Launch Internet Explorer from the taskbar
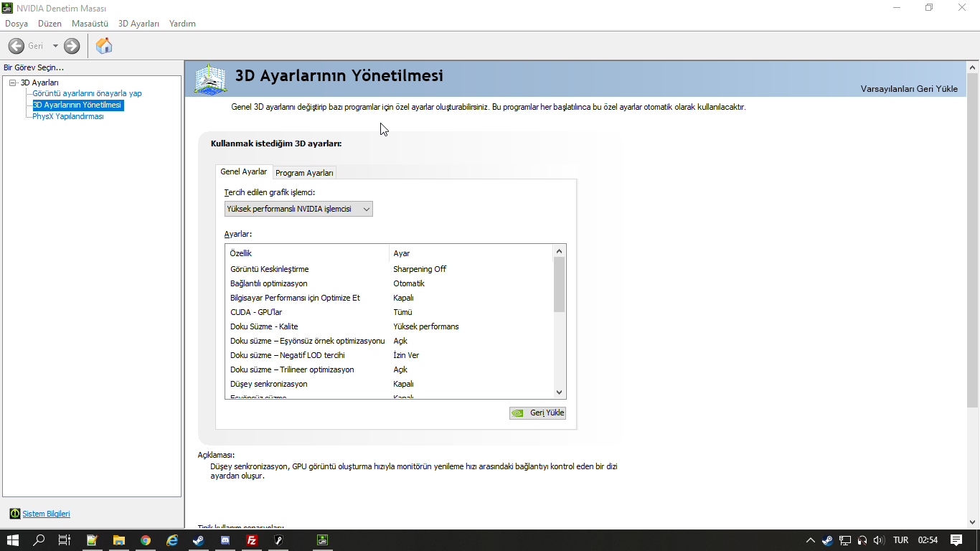 pos(172,540)
